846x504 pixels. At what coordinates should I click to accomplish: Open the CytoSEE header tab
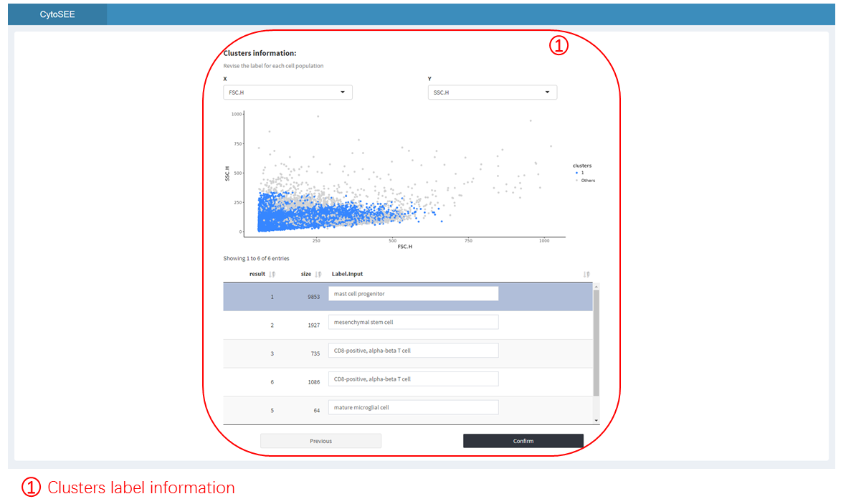[x=57, y=14]
